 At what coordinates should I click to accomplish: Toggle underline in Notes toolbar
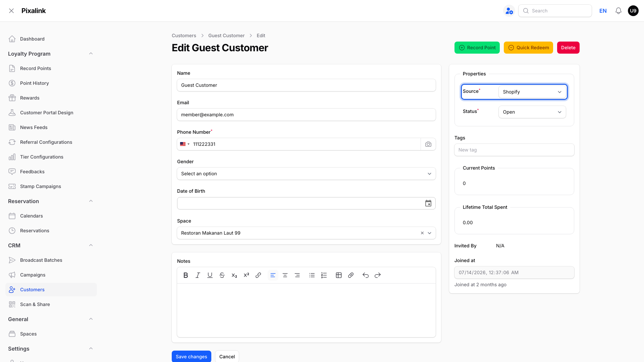point(210,275)
